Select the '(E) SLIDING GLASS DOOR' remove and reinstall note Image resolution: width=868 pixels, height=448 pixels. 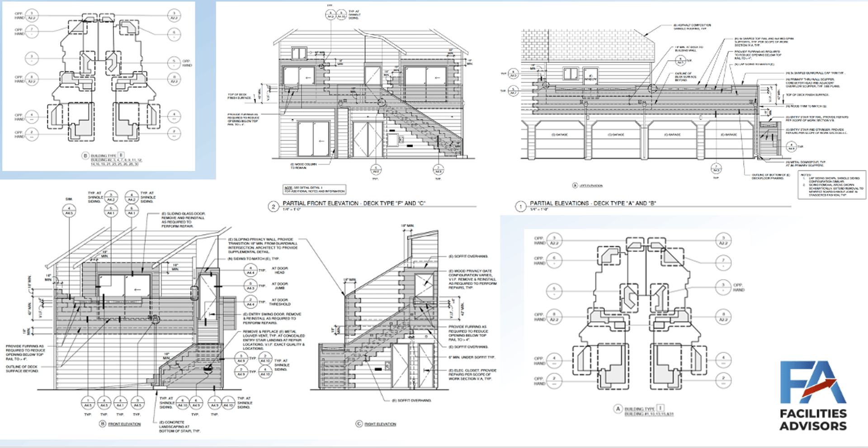tap(184, 220)
